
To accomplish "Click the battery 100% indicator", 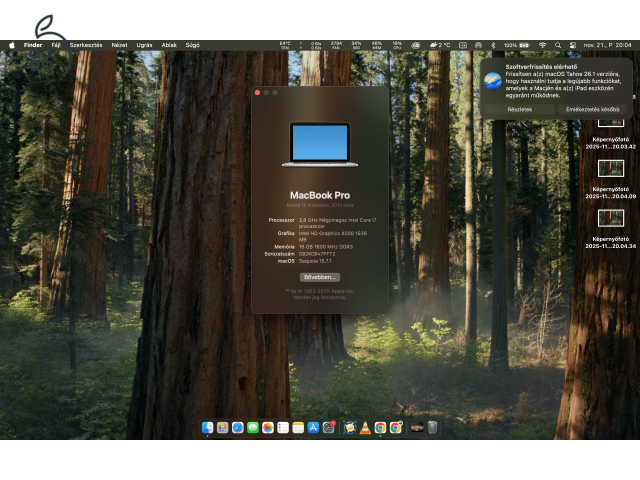I will [516, 45].
